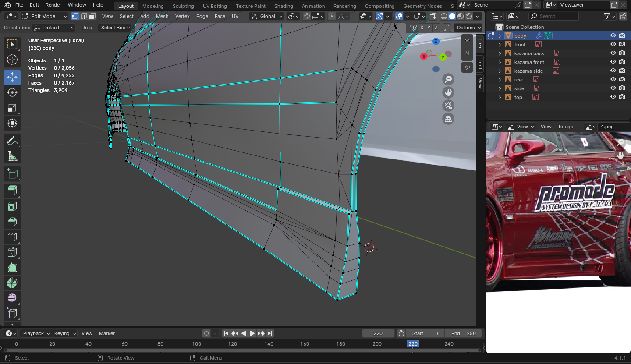631x364 pixels.
Task: Open the Keying dropdown
Action: coord(65,333)
